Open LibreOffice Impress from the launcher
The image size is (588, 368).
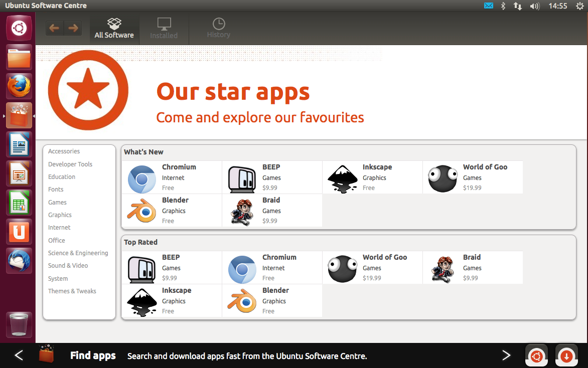[19, 174]
